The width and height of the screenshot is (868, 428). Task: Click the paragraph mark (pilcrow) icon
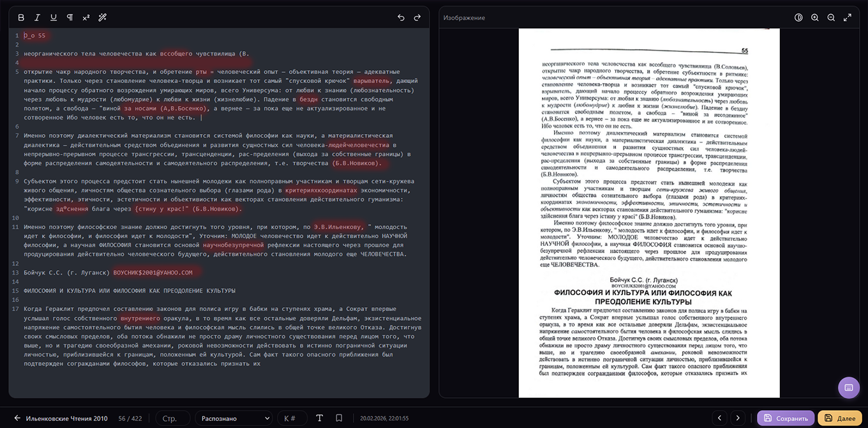(x=70, y=18)
